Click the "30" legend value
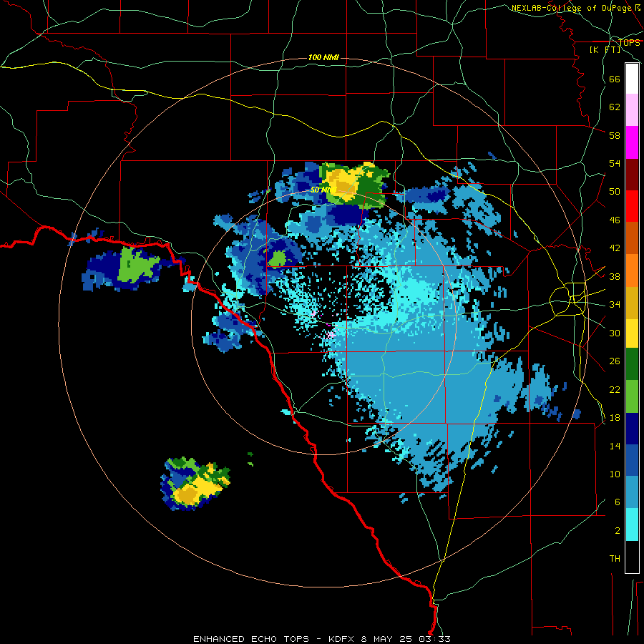Screen dimensions: 644x644 615,333
